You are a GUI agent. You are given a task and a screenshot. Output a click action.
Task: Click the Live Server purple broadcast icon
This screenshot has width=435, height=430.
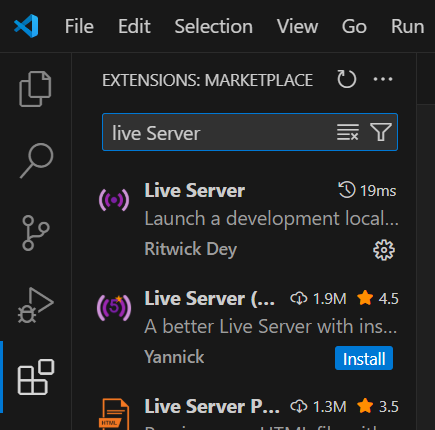click(114, 200)
